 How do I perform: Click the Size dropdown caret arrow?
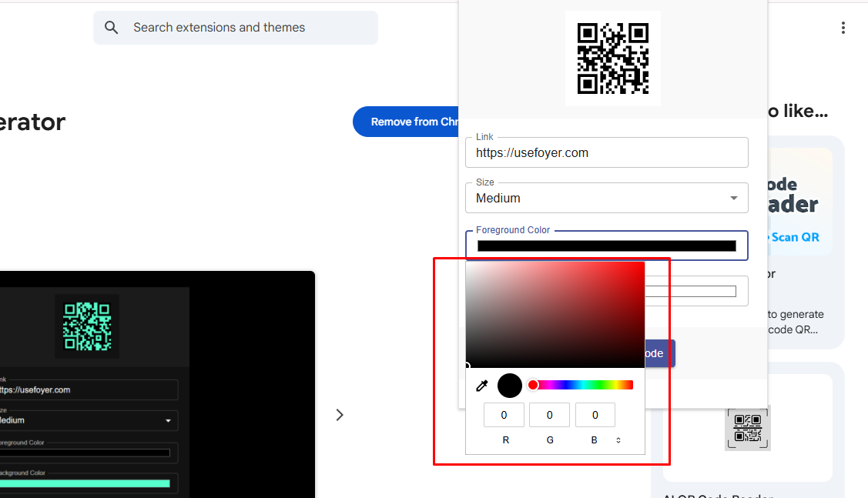(x=734, y=198)
